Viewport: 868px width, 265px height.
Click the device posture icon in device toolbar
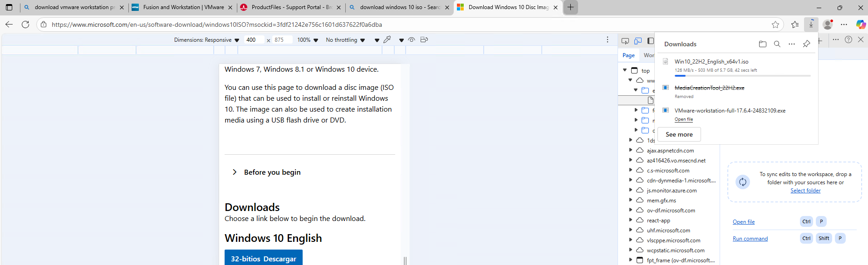click(424, 39)
